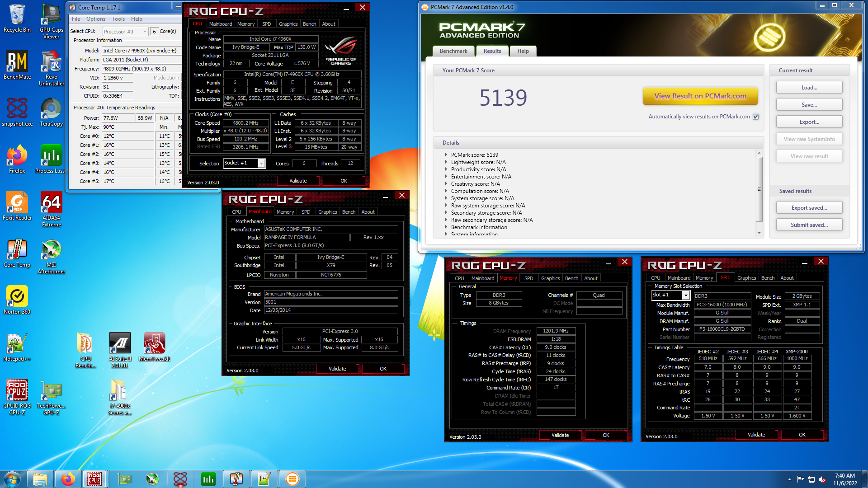868x488 pixels.
Task: Toggle automatically view results on PCMark.com checkbox
Action: pyautogui.click(x=755, y=117)
